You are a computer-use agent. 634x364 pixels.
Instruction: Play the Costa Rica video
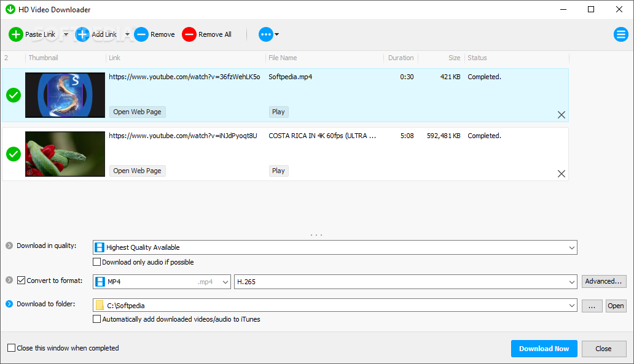pyautogui.click(x=278, y=171)
